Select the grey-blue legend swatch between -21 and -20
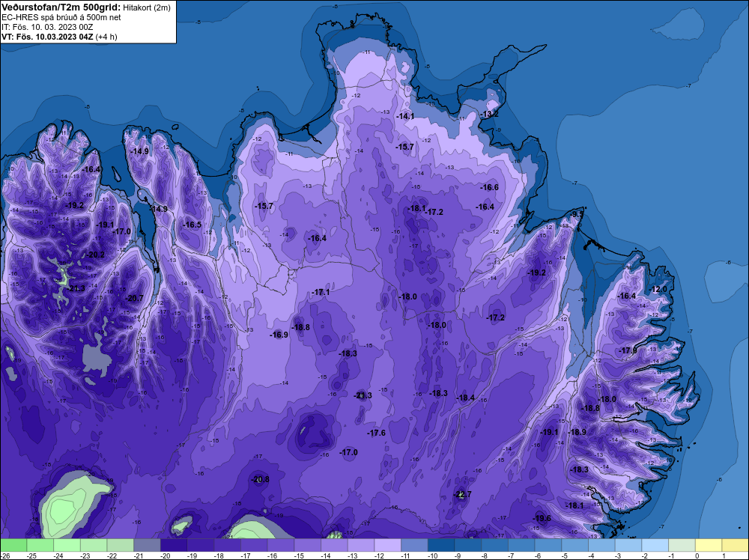The image size is (749, 560). click(x=147, y=545)
